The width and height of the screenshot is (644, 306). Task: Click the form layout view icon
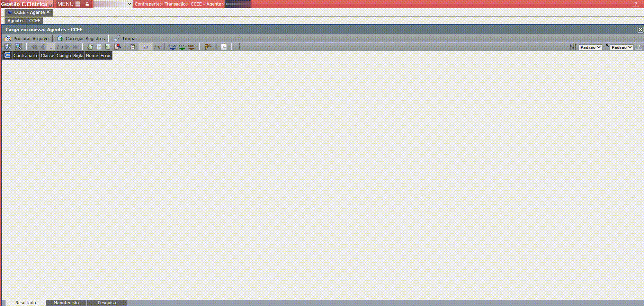pyautogui.click(x=224, y=47)
